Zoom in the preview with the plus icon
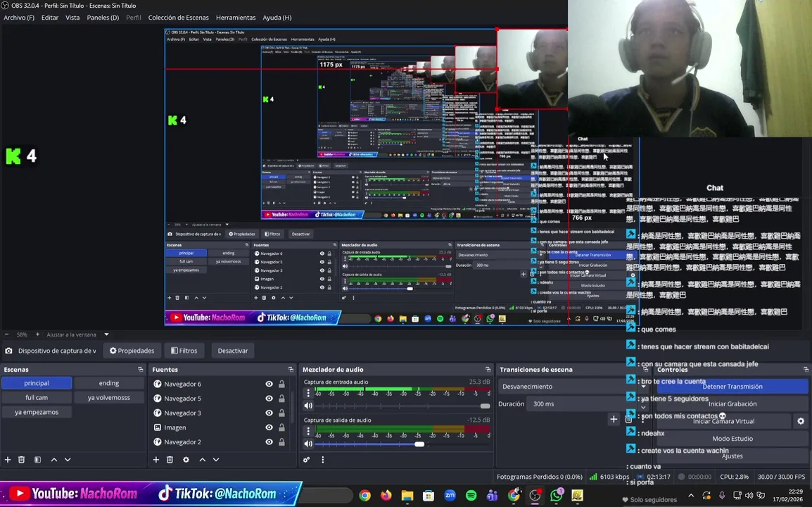Image resolution: width=812 pixels, height=507 pixels. click(37, 335)
